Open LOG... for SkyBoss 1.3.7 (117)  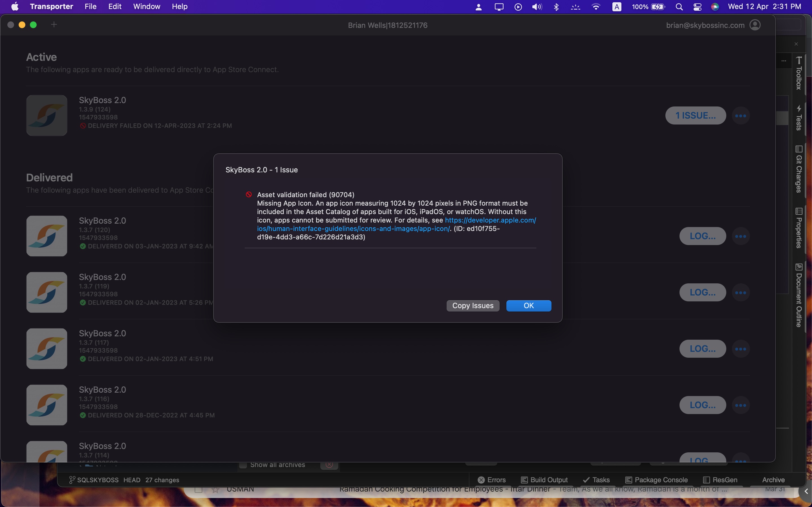pos(703,349)
